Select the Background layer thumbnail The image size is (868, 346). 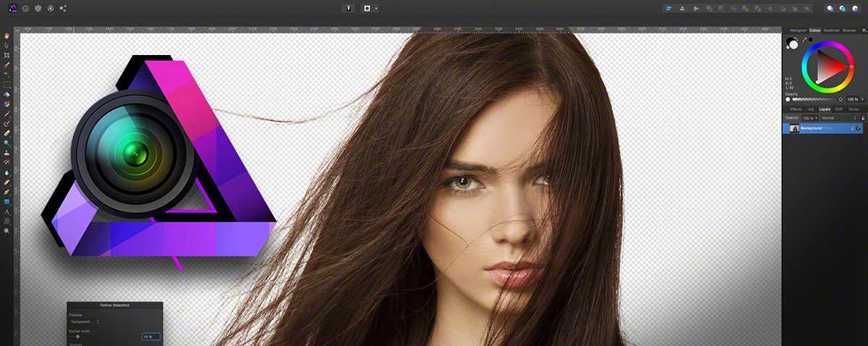[x=793, y=128]
